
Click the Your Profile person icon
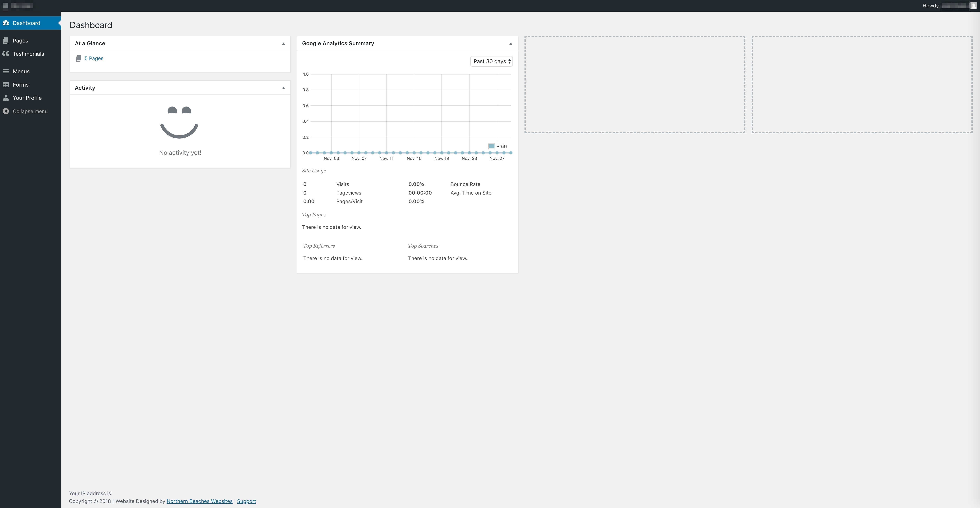(6, 98)
